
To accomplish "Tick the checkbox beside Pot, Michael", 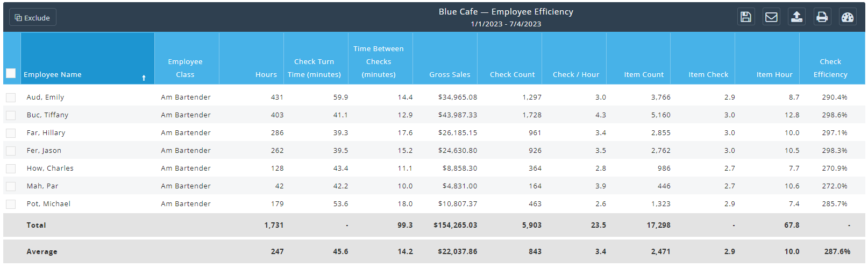I will (x=11, y=204).
